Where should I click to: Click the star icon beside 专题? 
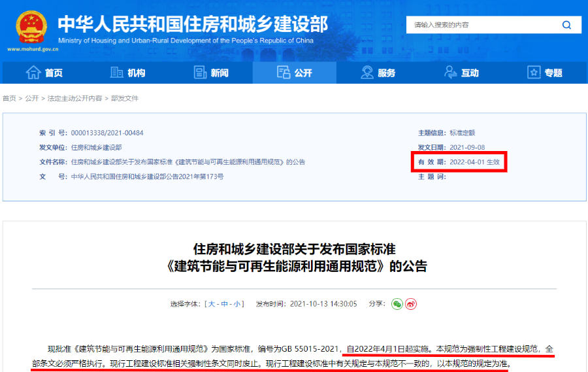point(534,73)
